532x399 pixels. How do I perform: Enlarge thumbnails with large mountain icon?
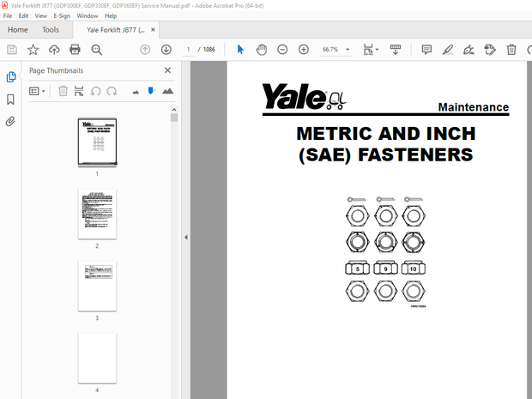tap(167, 91)
